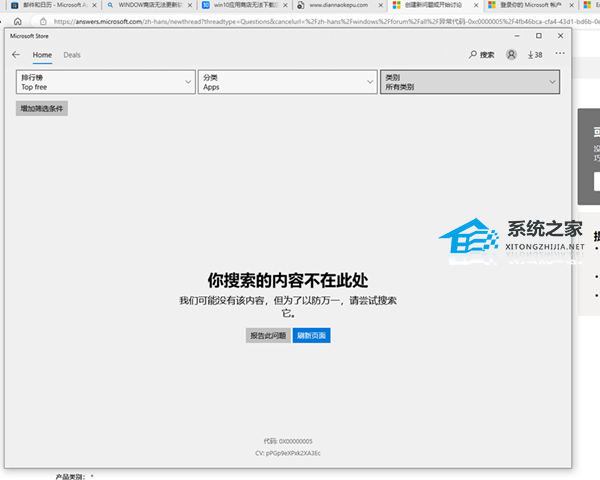
Task: Click the 刷新页面 button
Action: pyautogui.click(x=311, y=336)
